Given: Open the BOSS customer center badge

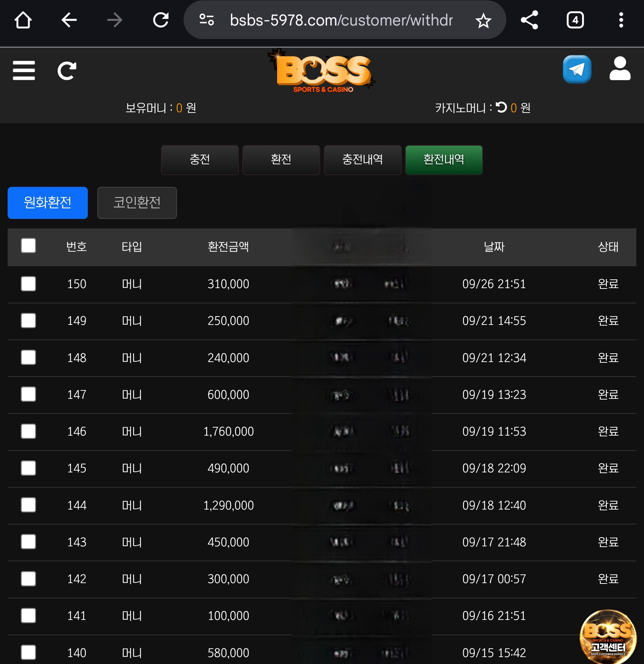Looking at the screenshot, I should pos(608,636).
